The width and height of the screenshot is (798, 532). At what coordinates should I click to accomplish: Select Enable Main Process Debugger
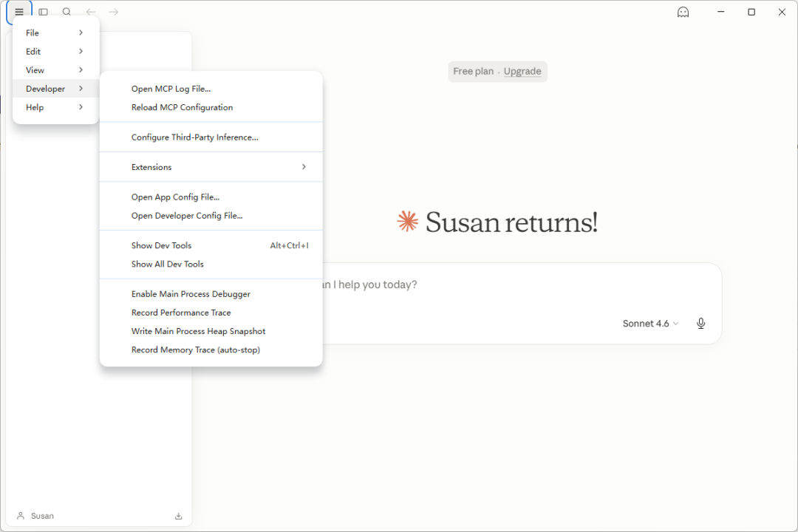211,294
